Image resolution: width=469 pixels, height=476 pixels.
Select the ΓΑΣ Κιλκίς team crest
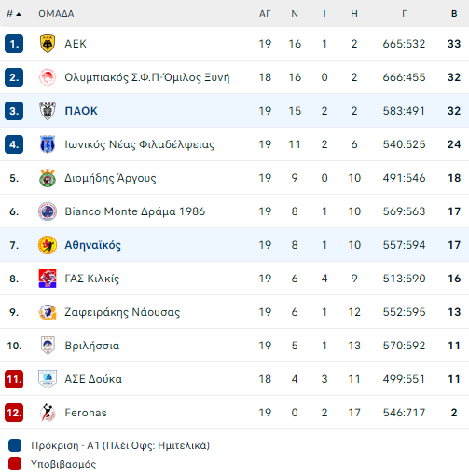click(48, 279)
